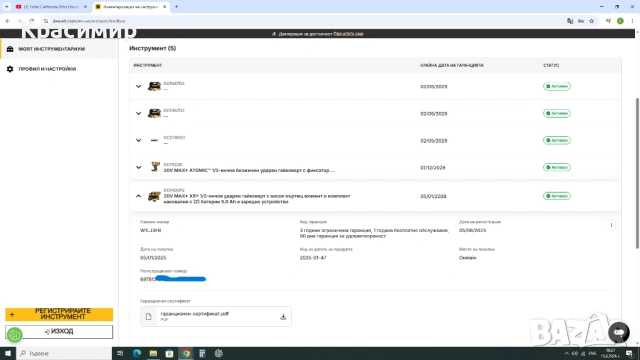Open Task View on the taskbar
Viewport: 640px width, 360px height.
[x=120, y=353]
